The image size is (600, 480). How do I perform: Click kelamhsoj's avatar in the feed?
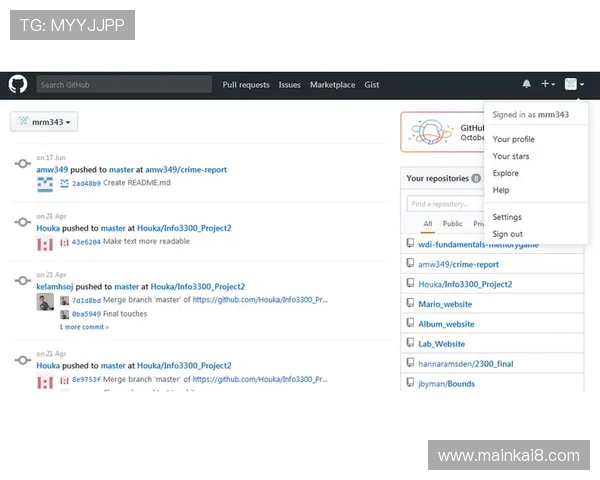click(x=45, y=301)
